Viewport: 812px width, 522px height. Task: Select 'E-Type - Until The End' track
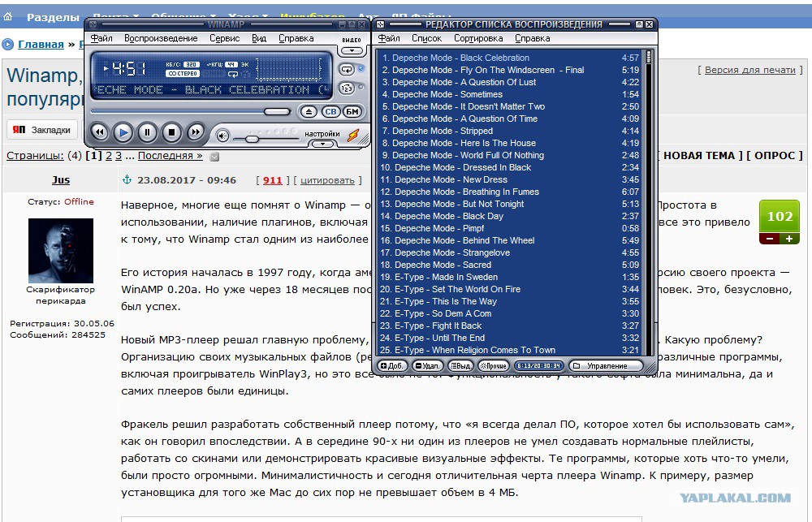[x=510, y=338]
